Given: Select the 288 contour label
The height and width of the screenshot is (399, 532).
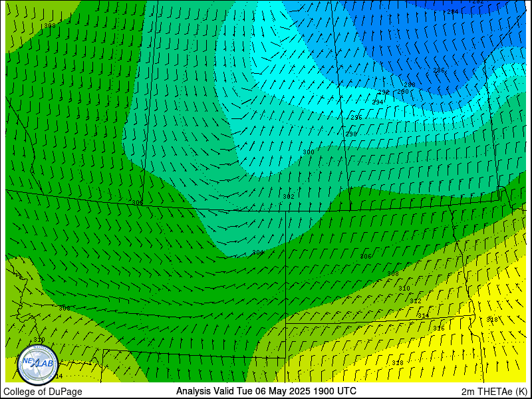Looking at the screenshot, I should (x=410, y=85).
